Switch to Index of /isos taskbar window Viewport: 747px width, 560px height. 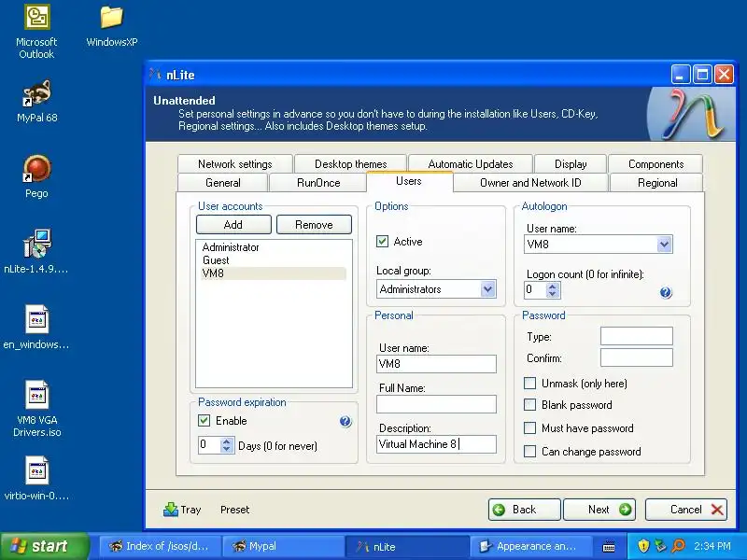point(160,546)
